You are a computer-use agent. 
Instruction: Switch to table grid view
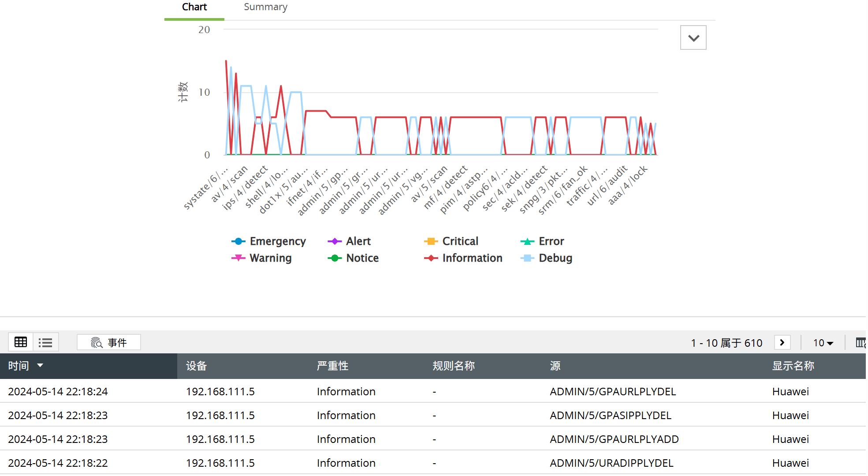coord(21,342)
